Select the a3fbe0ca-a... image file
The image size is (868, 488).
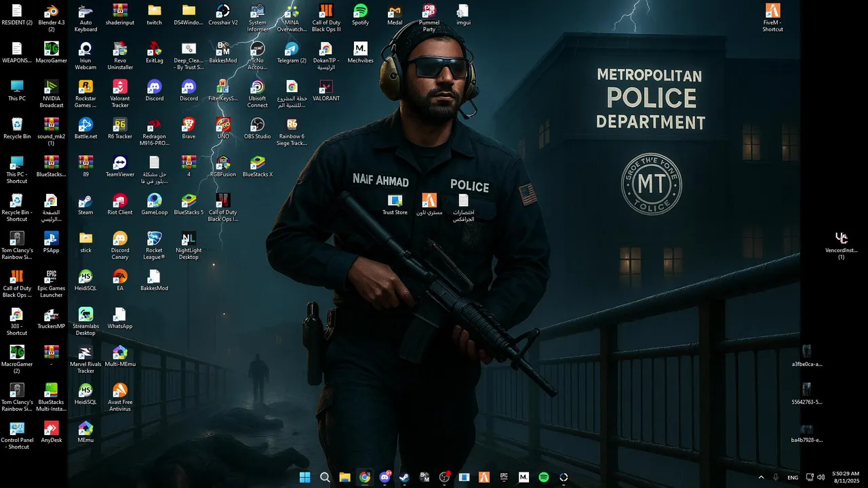[807, 357]
